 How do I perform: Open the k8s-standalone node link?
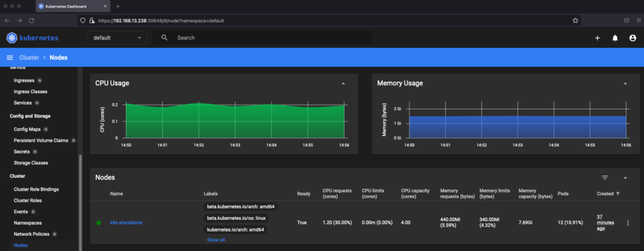pos(126,223)
